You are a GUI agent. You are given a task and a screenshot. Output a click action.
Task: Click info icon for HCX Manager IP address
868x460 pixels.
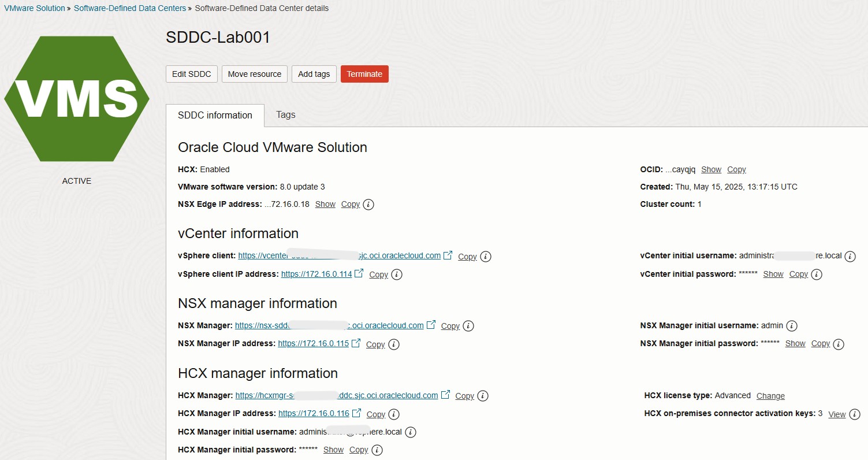coord(394,414)
